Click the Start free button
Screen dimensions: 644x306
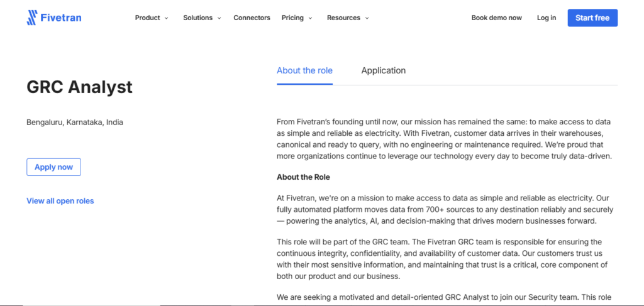(x=592, y=18)
